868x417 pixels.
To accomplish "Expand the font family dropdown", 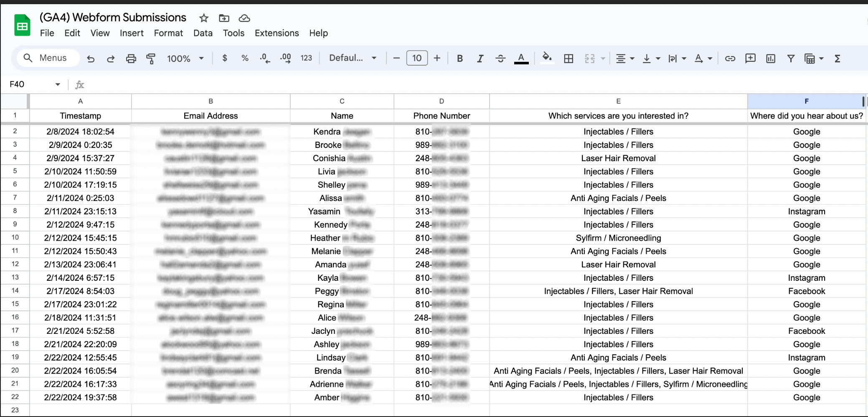I will [x=353, y=58].
